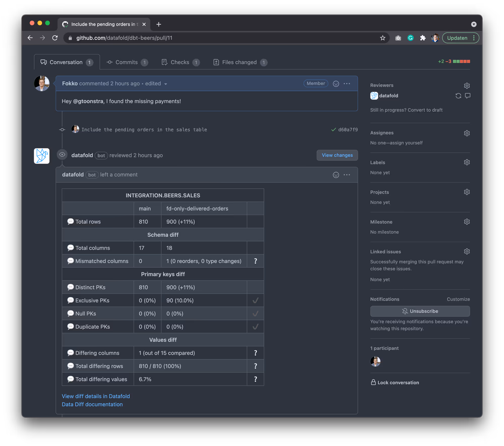This screenshot has width=504, height=446.
Task: Click the @gtoonstra mention
Action: pyautogui.click(x=88, y=101)
